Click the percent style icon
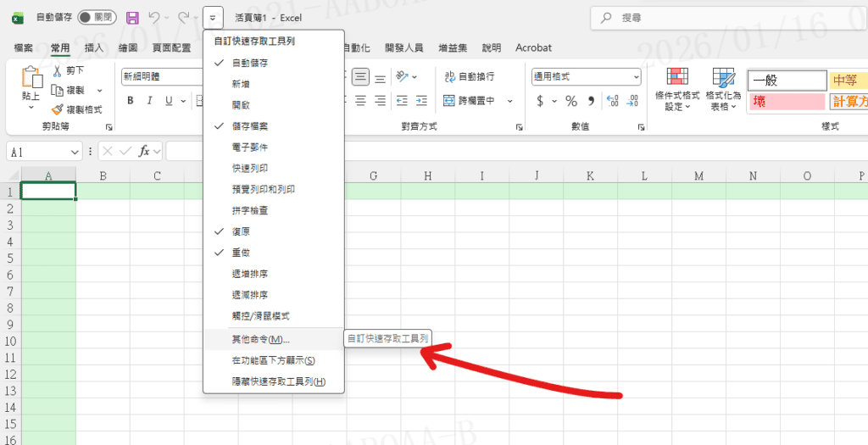 click(x=571, y=101)
